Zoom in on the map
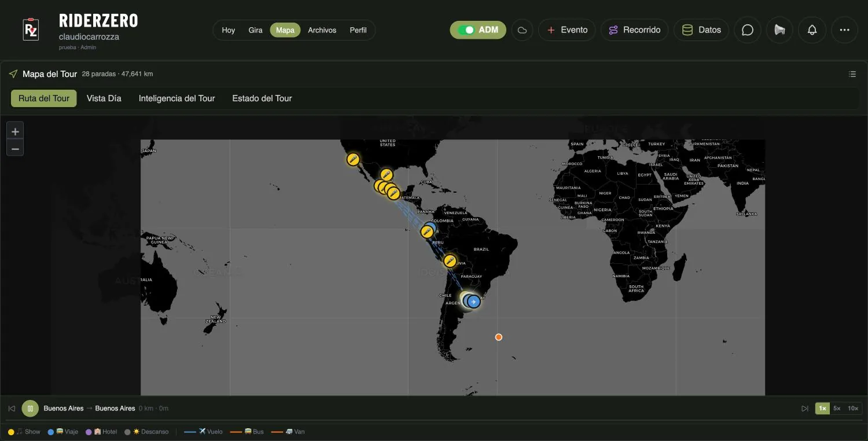Image resolution: width=868 pixels, height=441 pixels. pos(15,131)
